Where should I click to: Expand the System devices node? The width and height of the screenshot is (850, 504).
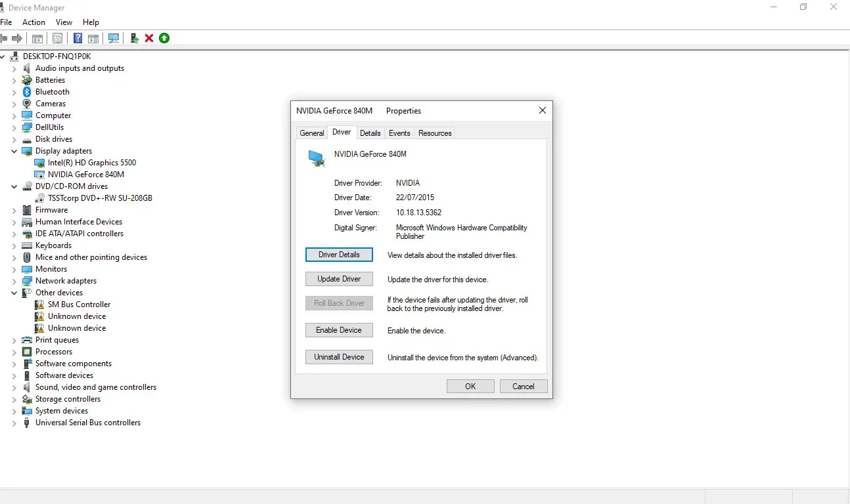click(x=14, y=411)
